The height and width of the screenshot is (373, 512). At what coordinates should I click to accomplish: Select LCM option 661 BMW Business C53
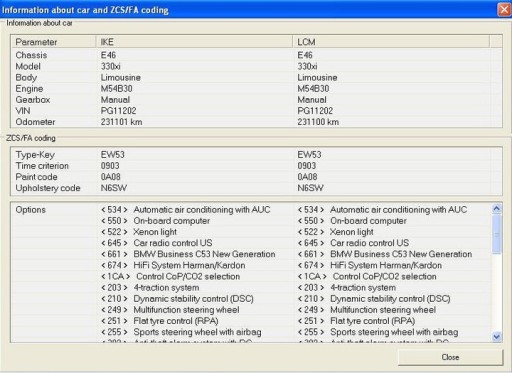385,254
